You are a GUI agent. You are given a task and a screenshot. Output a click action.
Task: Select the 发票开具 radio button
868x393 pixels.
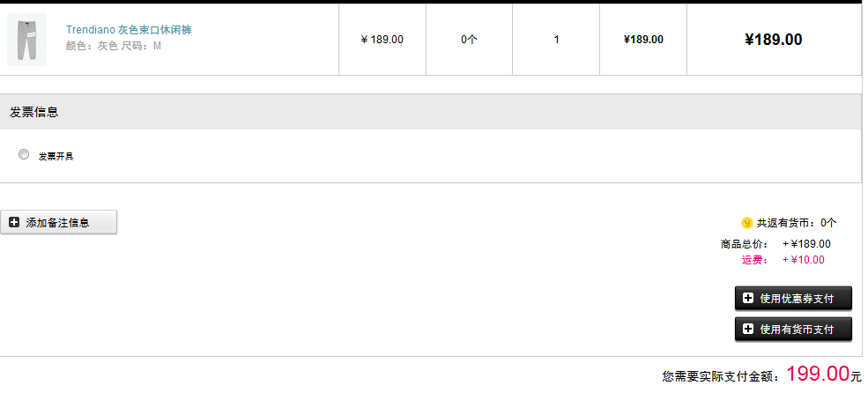pyautogui.click(x=24, y=154)
